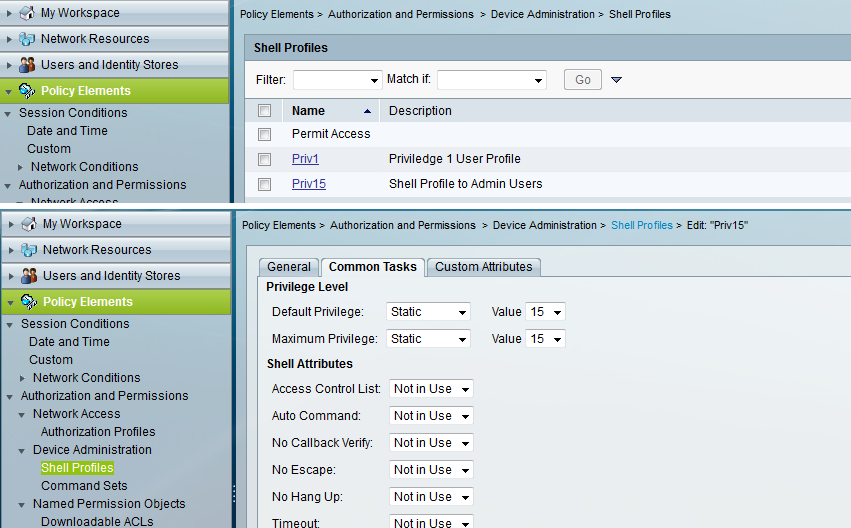Click the Policy Elements icon in the lower pane
851x528 pixels.
(29, 302)
